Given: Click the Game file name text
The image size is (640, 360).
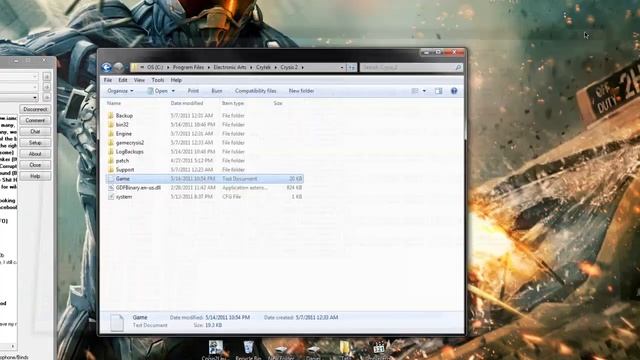Looking at the screenshot, I should pyautogui.click(x=122, y=179).
